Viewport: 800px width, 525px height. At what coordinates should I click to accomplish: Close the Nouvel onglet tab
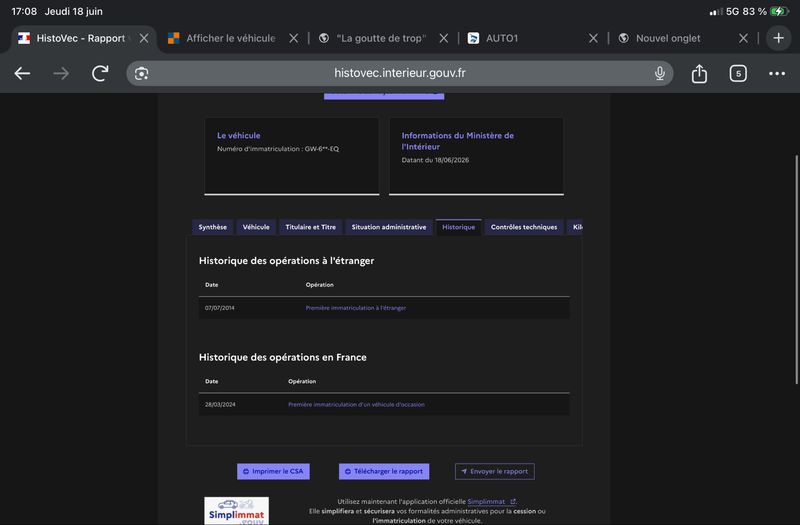coord(743,38)
